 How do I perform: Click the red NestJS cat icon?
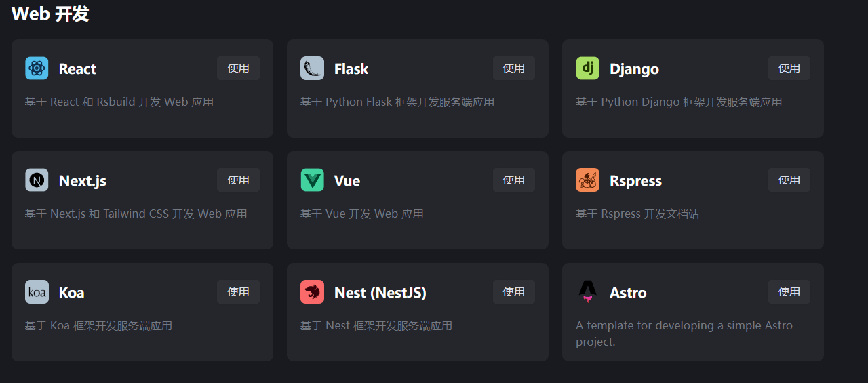312,292
